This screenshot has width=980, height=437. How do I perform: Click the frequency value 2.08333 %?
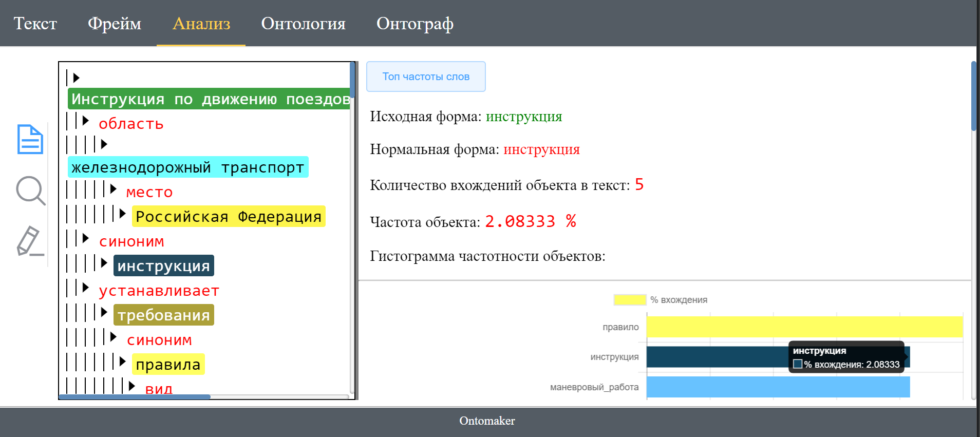(x=531, y=221)
